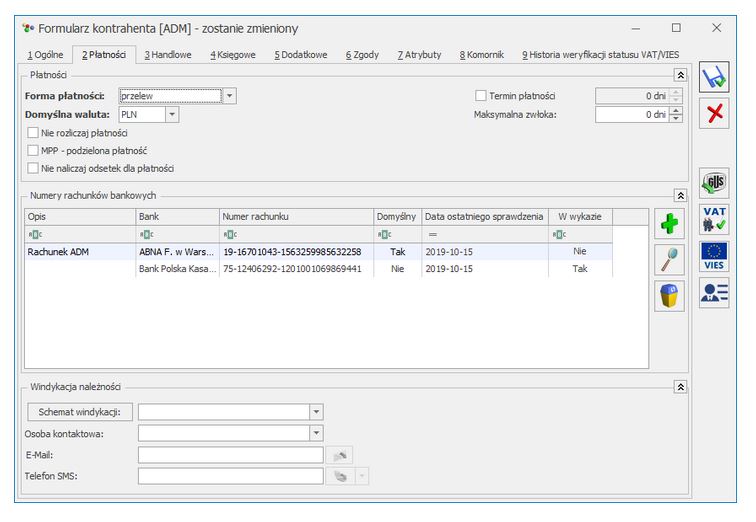Cancel changes with the red X icon

coord(714,113)
